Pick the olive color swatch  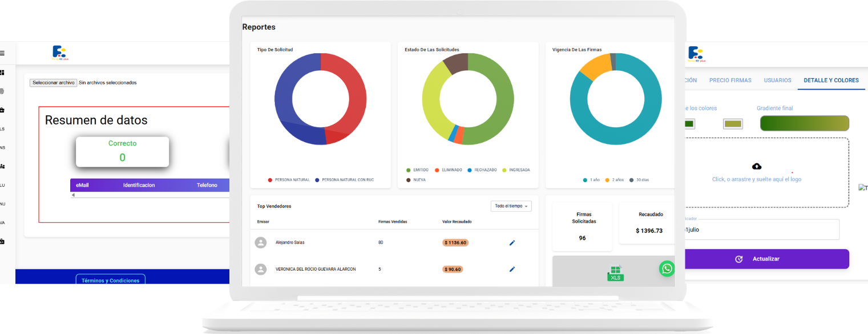point(733,124)
